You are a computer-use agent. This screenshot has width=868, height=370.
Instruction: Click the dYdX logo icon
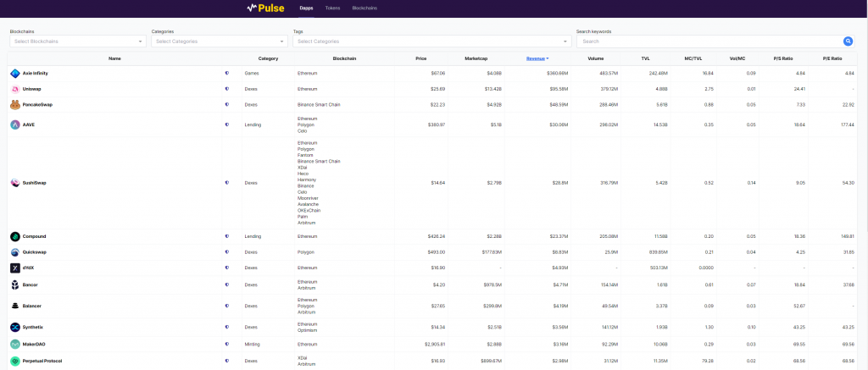(x=15, y=268)
